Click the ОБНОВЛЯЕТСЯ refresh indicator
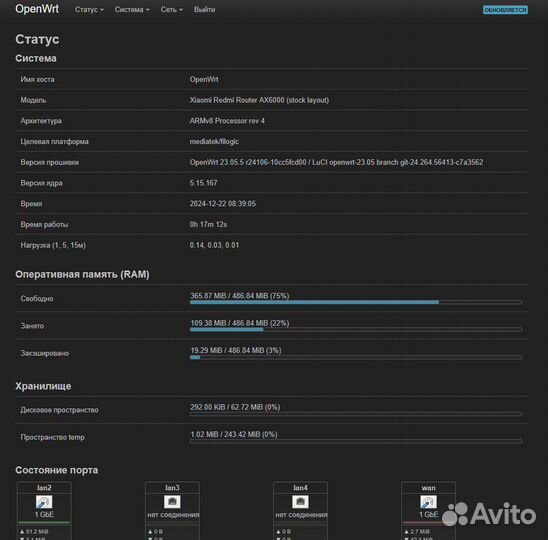 (505, 10)
